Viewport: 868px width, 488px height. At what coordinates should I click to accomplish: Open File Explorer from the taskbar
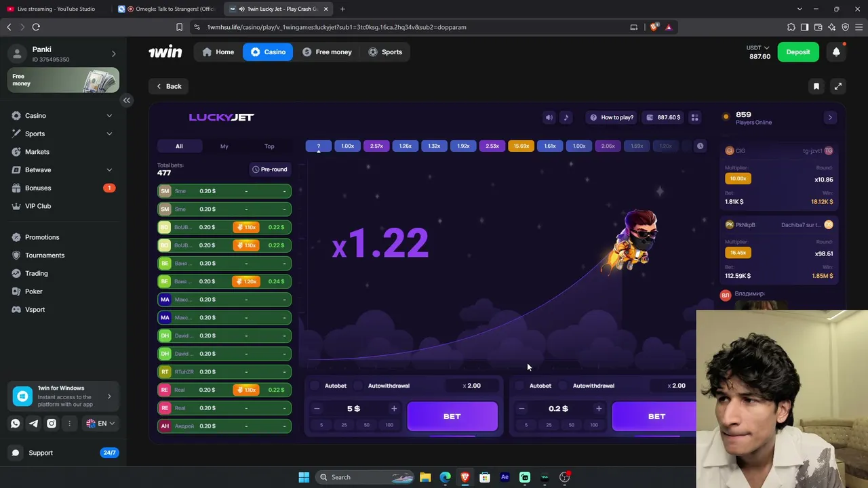[425, 477]
